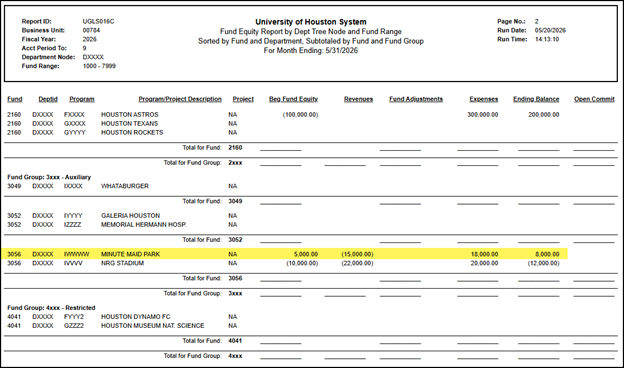Select the Beg Fund Equity column header

(x=293, y=99)
